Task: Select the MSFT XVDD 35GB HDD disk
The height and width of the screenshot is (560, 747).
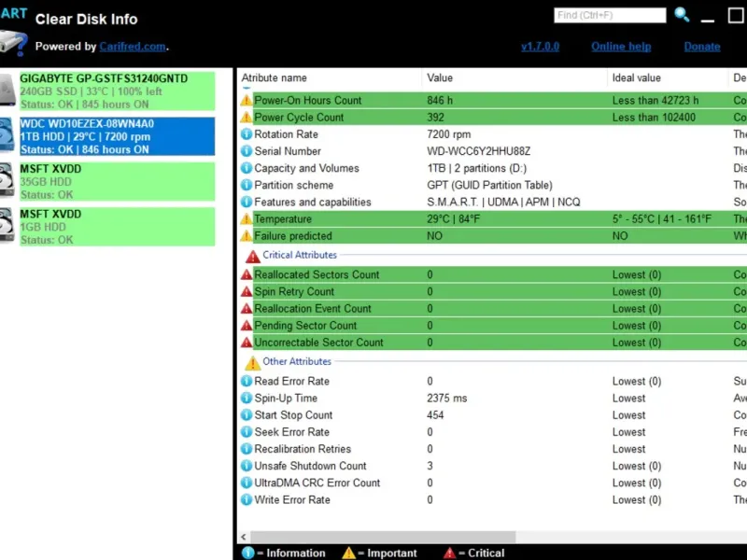Action: [x=118, y=181]
